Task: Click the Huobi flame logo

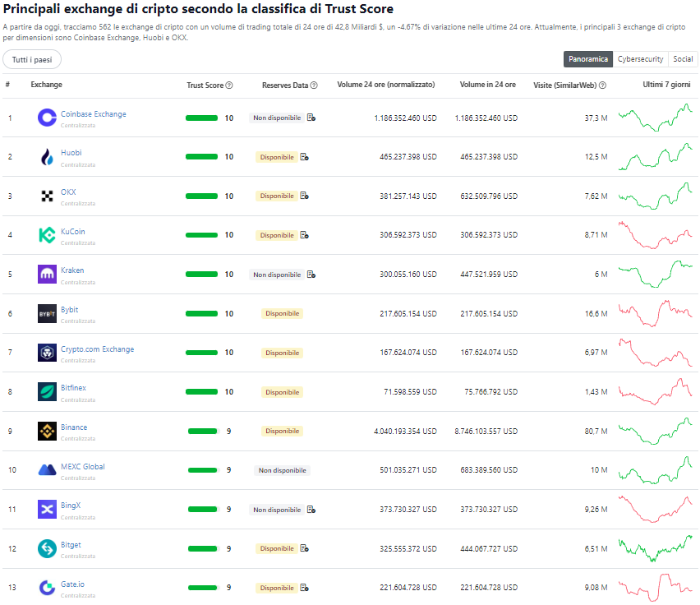Action: coord(47,157)
